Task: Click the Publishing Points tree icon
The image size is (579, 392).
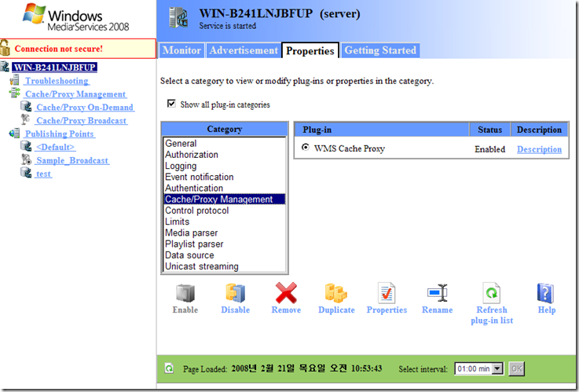Action: 15,134
